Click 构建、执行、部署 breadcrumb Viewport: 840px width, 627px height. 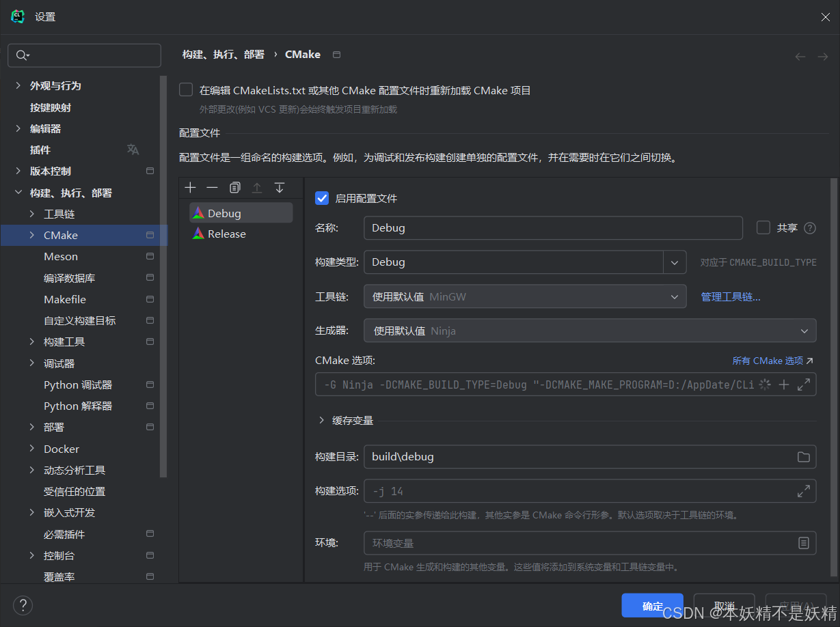223,55
